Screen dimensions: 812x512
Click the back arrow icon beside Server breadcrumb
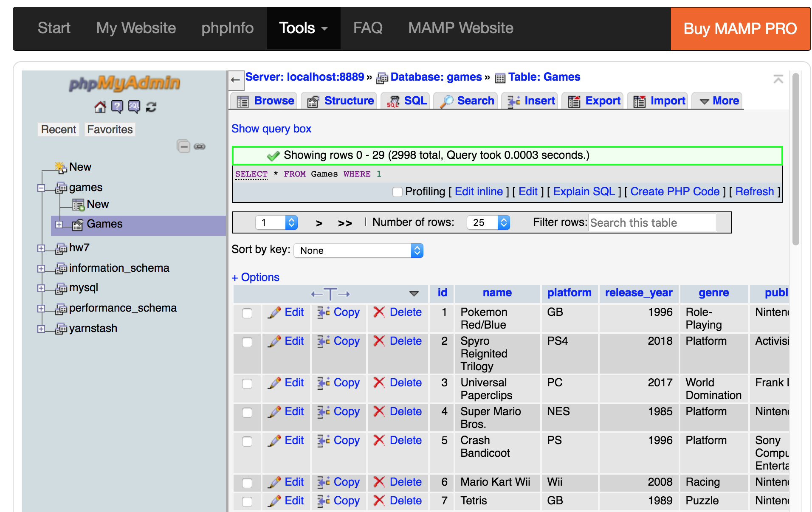click(236, 80)
